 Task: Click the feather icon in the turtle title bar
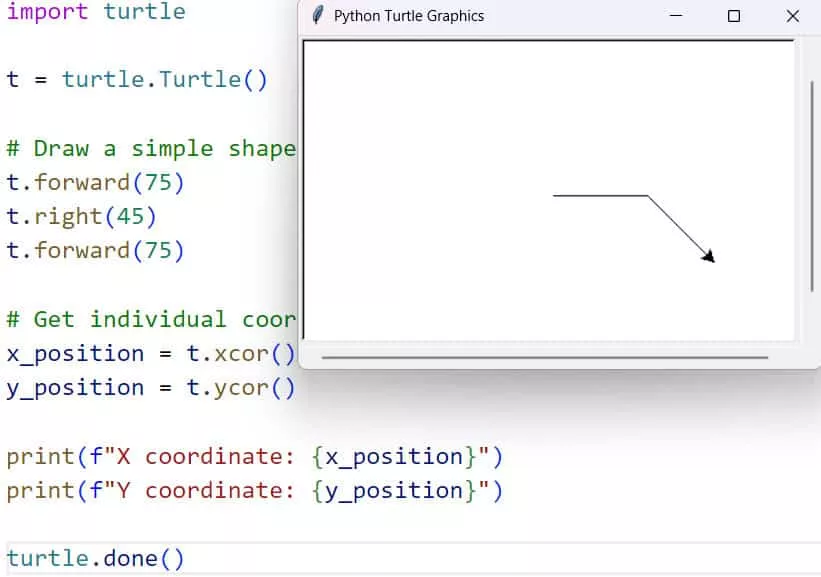(x=318, y=16)
